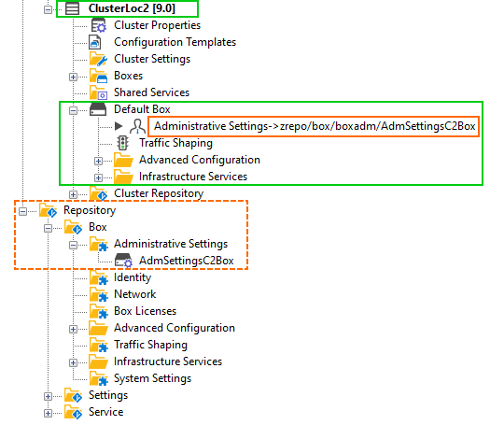504x425 pixels.
Task: Collapse the Default Box node
Action: click(x=74, y=110)
